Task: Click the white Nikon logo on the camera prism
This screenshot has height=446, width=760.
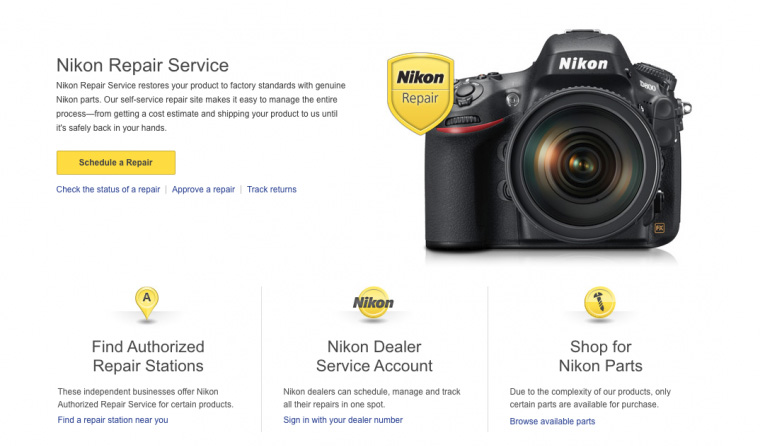Action: pos(583,64)
